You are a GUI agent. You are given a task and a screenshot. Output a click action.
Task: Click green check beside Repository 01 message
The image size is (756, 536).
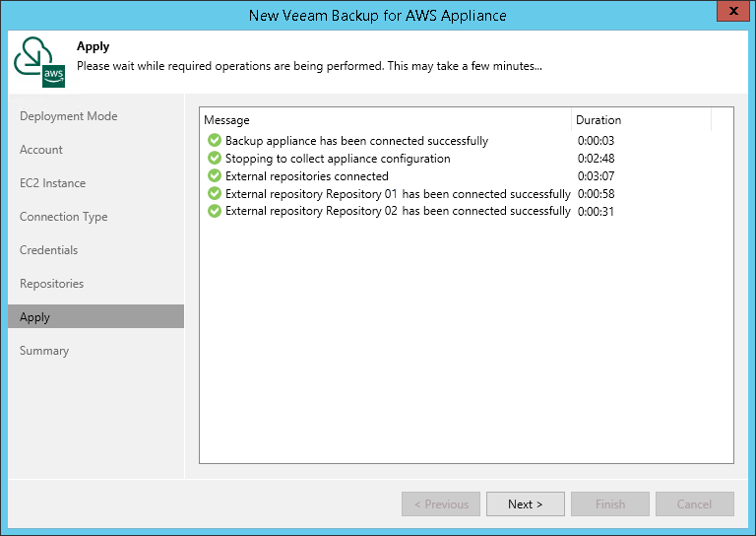214,194
